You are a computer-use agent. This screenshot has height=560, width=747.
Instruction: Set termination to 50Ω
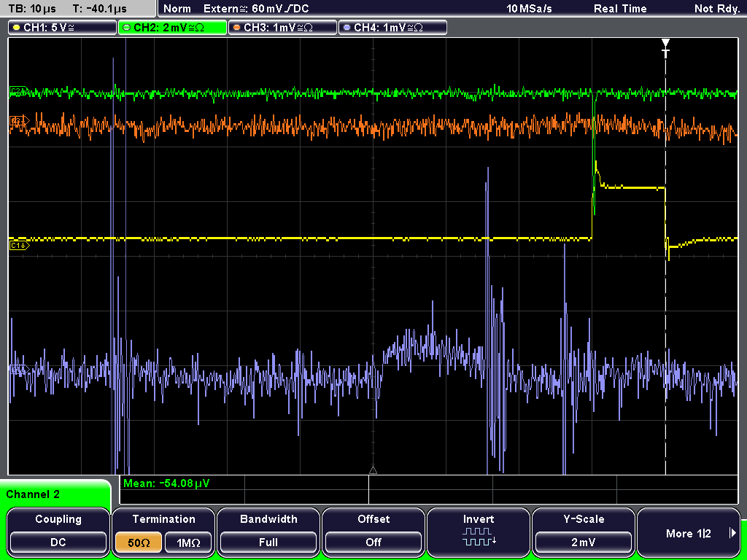pos(138,542)
